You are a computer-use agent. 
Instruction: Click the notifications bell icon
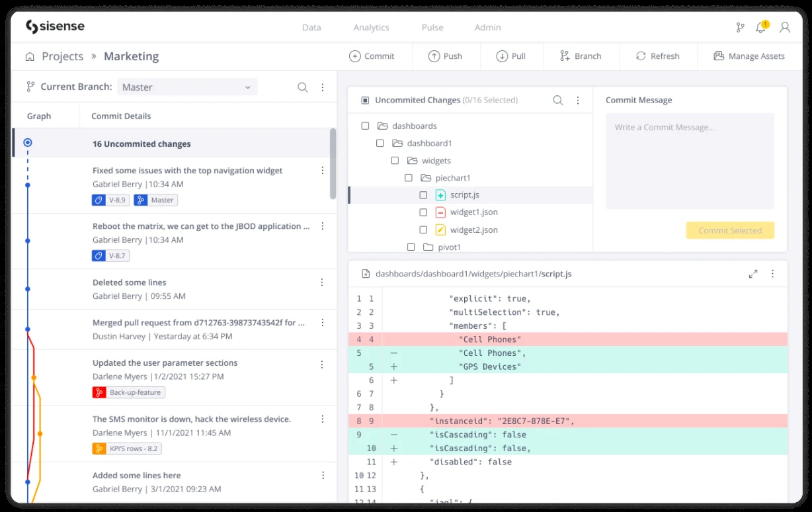click(x=760, y=28)
